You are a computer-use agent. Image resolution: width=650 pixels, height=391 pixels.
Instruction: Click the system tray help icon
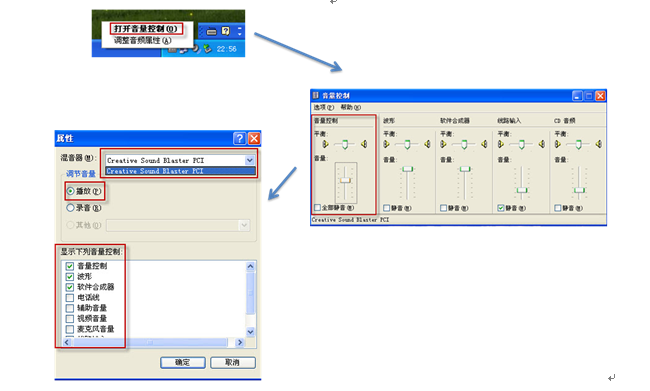tap(226, 31)
